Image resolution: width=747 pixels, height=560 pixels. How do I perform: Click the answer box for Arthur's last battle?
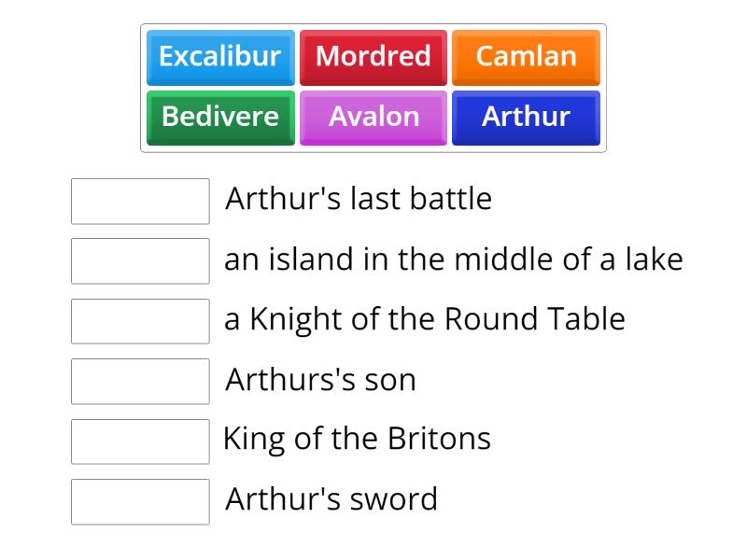pos(139,202)
